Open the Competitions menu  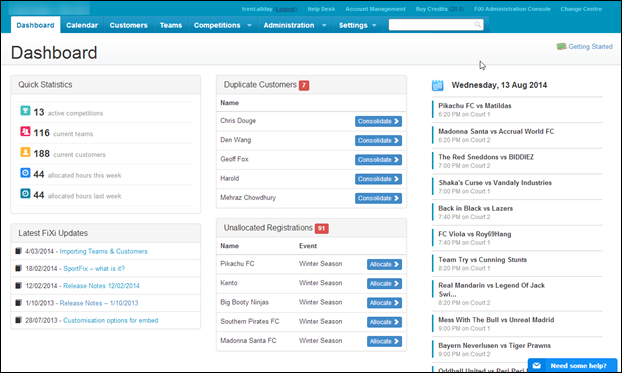[217, 25]
